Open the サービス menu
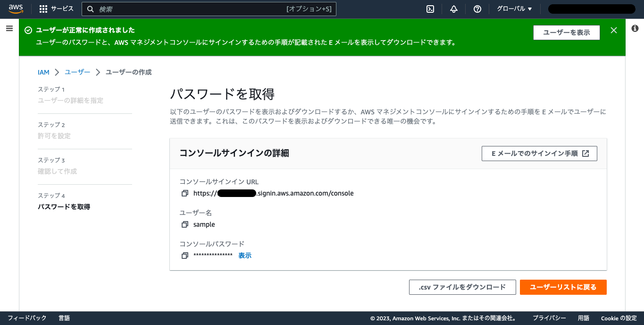 [x=60, y=9]
